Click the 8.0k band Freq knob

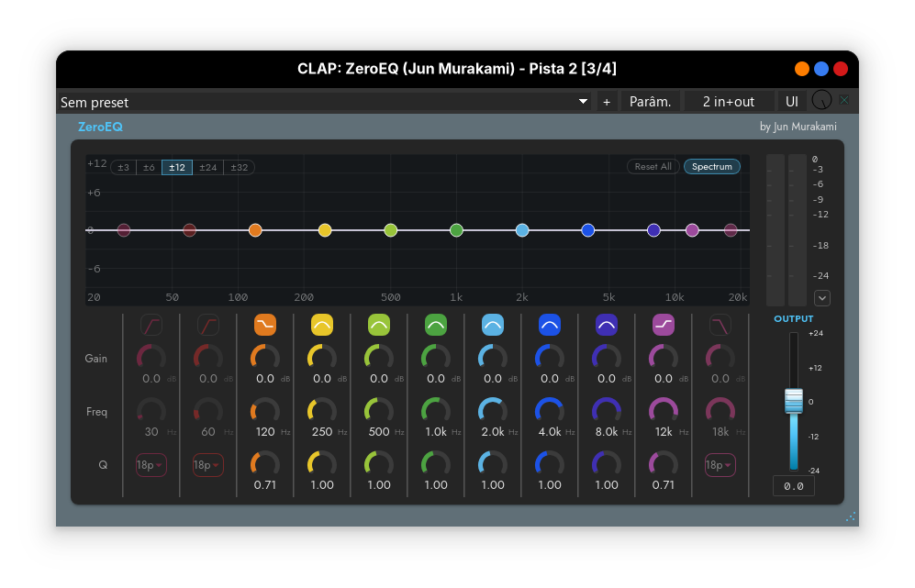(x=607, y=411)
